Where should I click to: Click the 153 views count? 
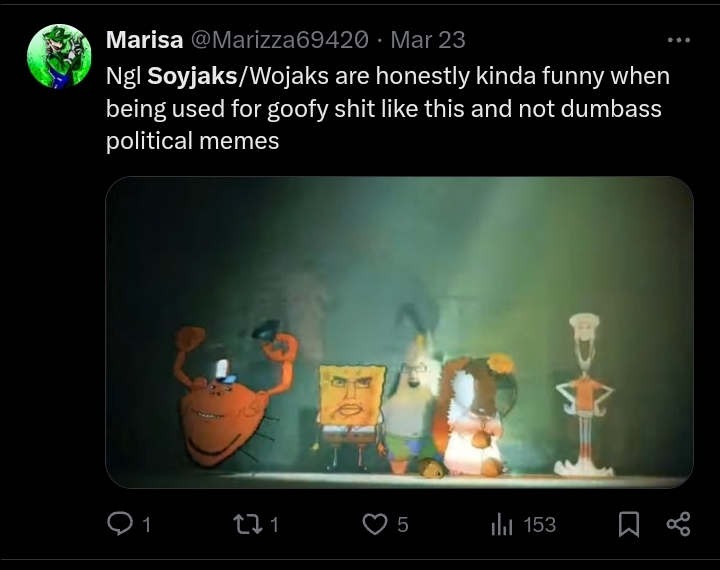(540, 524)
